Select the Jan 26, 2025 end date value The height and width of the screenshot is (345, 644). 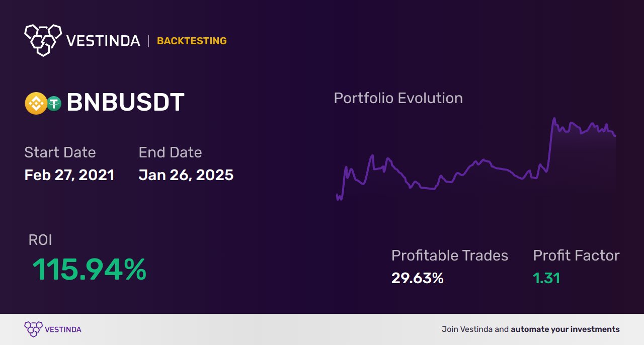pos(186,175)
